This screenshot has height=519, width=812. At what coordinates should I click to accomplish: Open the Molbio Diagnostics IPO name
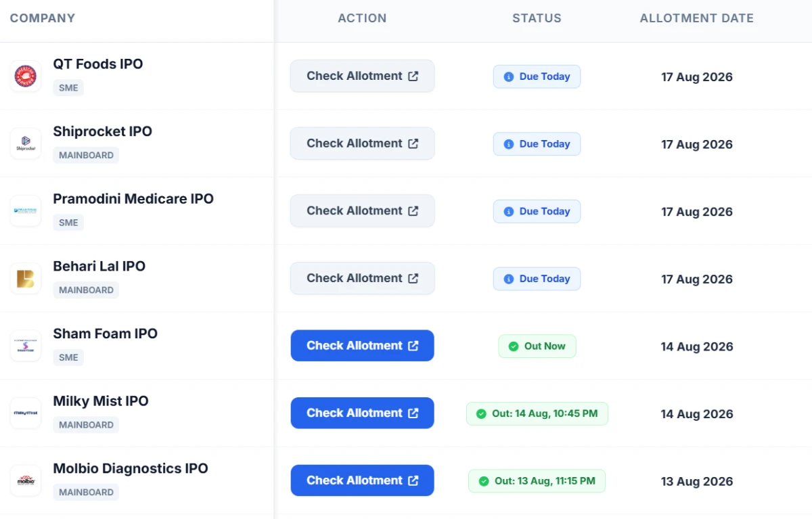pos(131,468)
